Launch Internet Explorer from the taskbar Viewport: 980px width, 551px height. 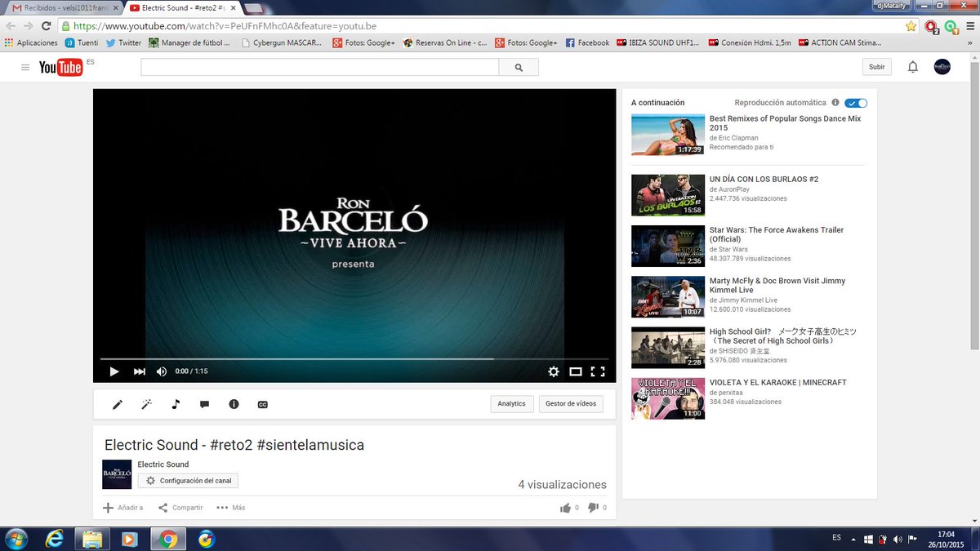[55, 539]
